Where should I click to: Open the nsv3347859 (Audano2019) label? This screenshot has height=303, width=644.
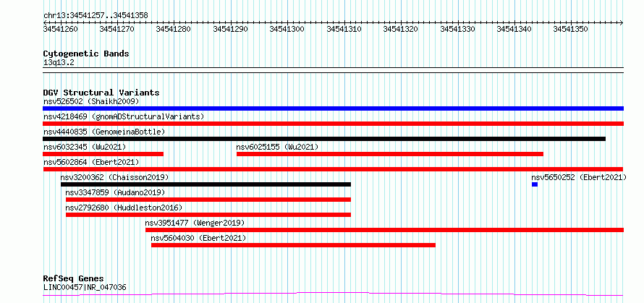(115, 192)
